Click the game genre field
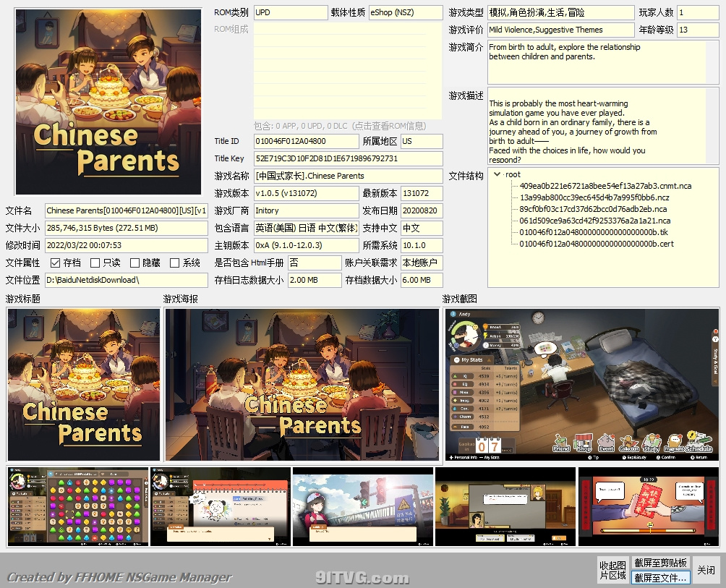 pos(560,12)
